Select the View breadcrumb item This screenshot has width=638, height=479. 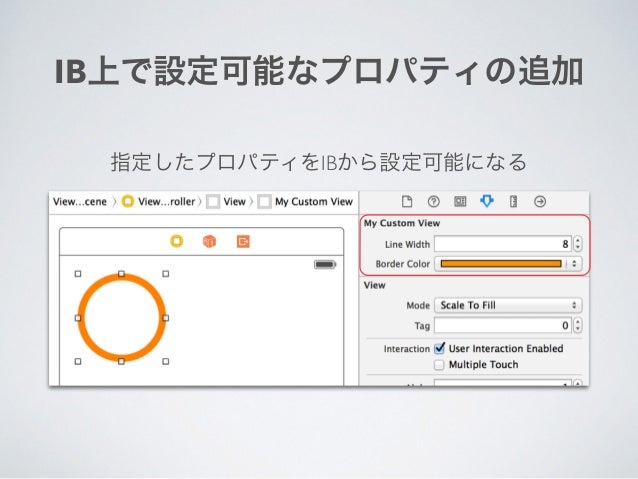tap(234, 201)
